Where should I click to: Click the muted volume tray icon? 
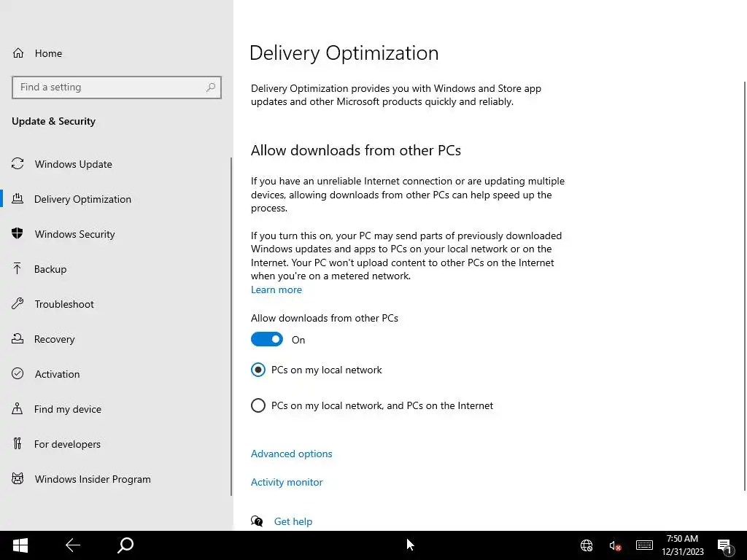point(615,545)
